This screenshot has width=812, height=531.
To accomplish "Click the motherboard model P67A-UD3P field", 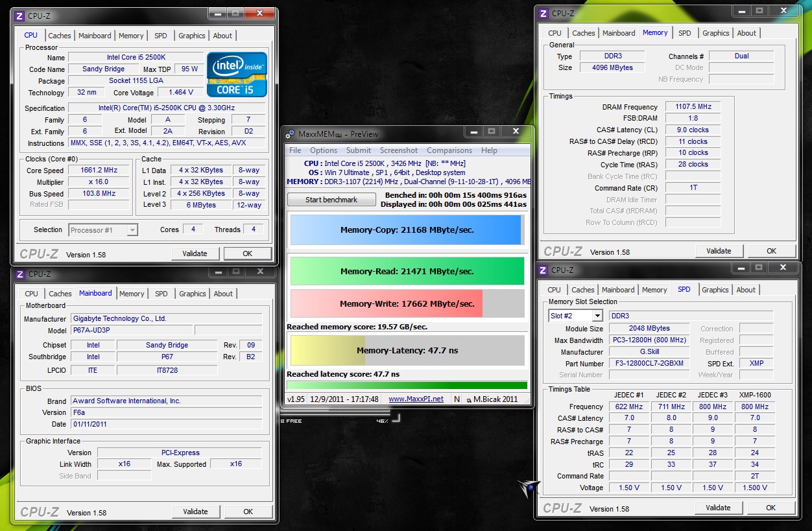I will 130,331.
